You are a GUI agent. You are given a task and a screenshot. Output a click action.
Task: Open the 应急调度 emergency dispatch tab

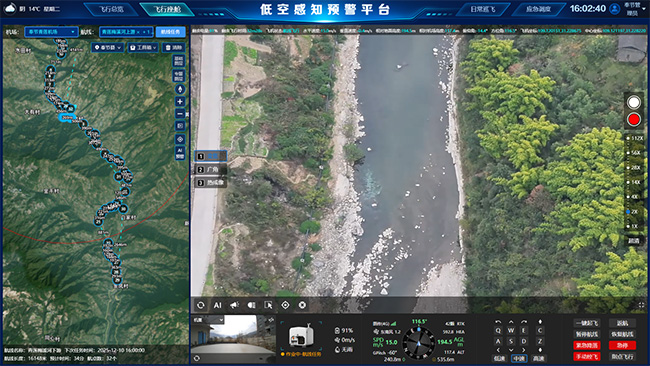click(538, 9)
